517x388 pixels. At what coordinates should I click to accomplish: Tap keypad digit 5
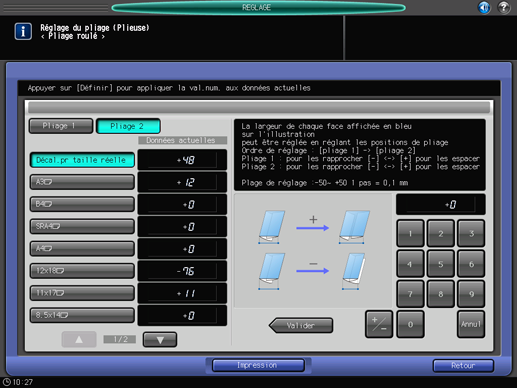click(441, 264)
